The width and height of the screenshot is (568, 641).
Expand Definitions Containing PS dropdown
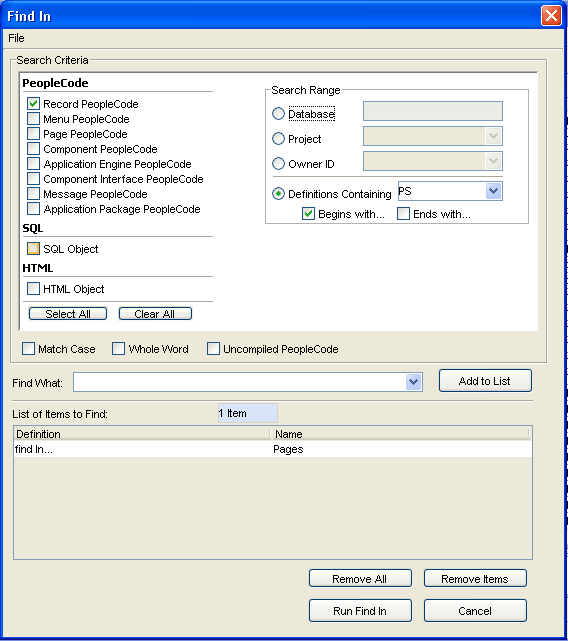click(494, 191)
